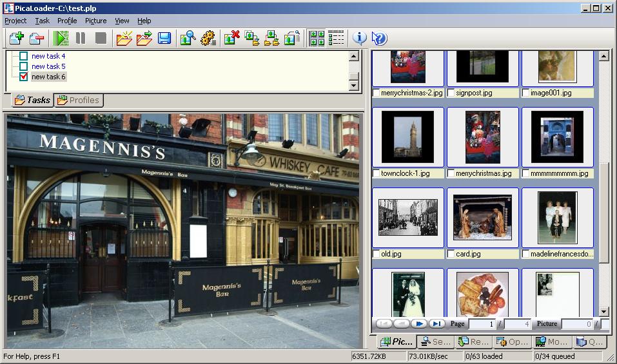
Task: Select the old.jpg black-and-white thumbnail
Action: tap(407, 217)
